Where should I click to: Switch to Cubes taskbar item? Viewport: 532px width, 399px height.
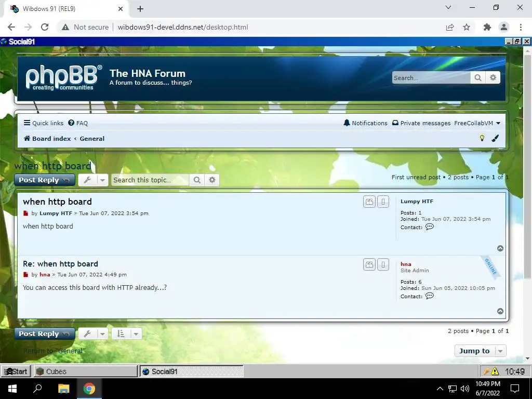[x=85, y=371]
